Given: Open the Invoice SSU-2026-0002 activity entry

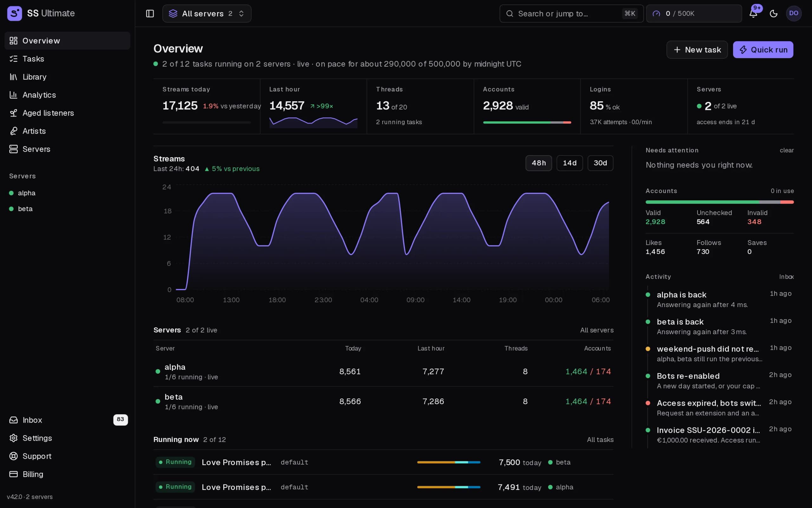Looking at the screenshot, I should click(719, 435).
